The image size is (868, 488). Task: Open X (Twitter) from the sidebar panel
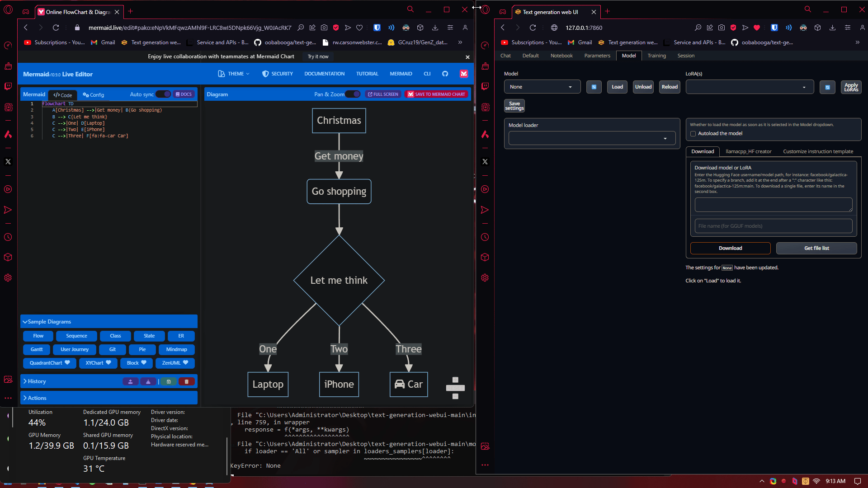point(8,161)
